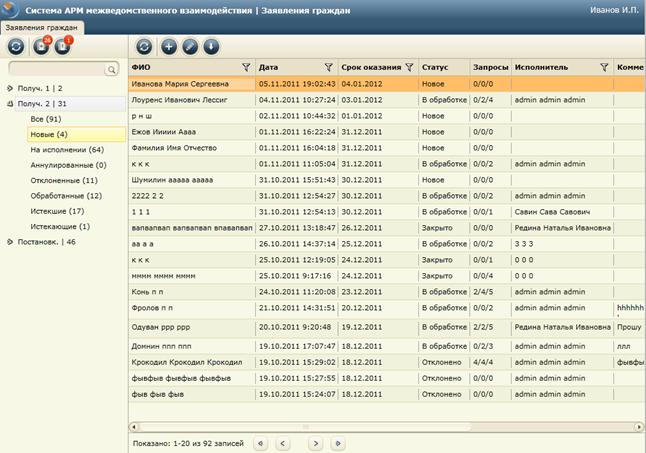Click the search magnifier icon
The image size is (646, 453).
pos(111,70)
